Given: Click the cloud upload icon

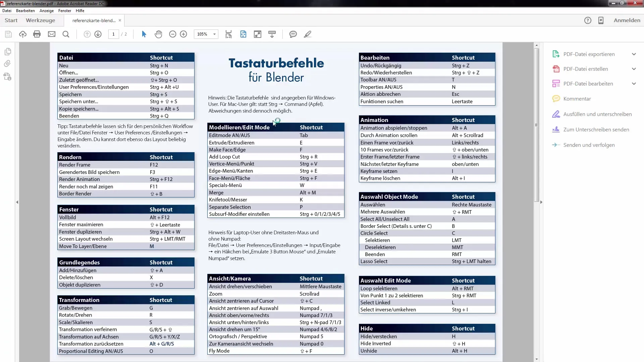Looking at the screenshot, I should pos(23,34).
